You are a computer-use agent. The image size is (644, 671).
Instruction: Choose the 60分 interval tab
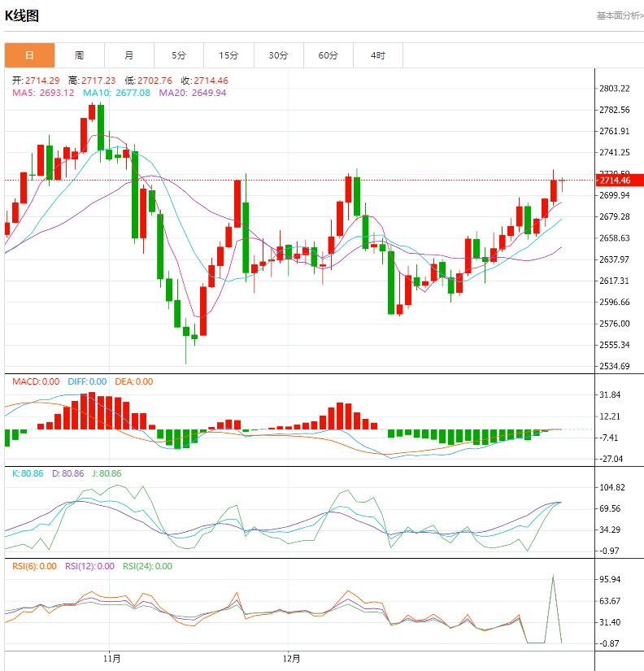[x=329, y=55]
